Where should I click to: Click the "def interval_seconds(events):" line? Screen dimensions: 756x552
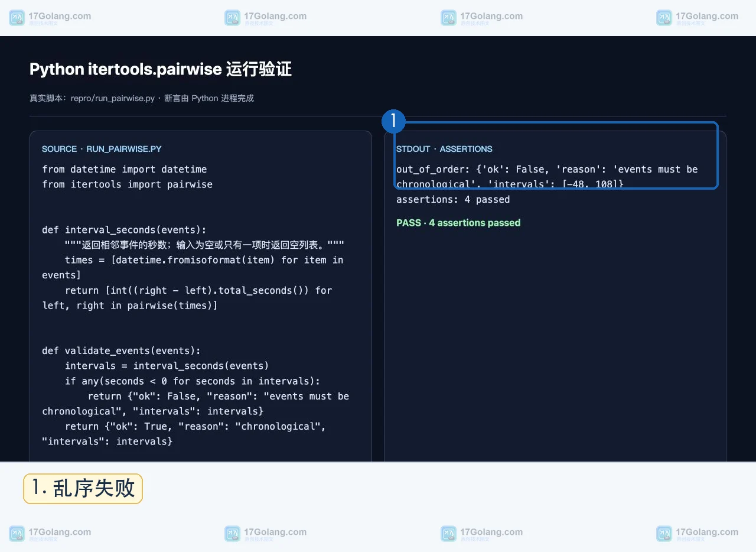tap(125, 230)
